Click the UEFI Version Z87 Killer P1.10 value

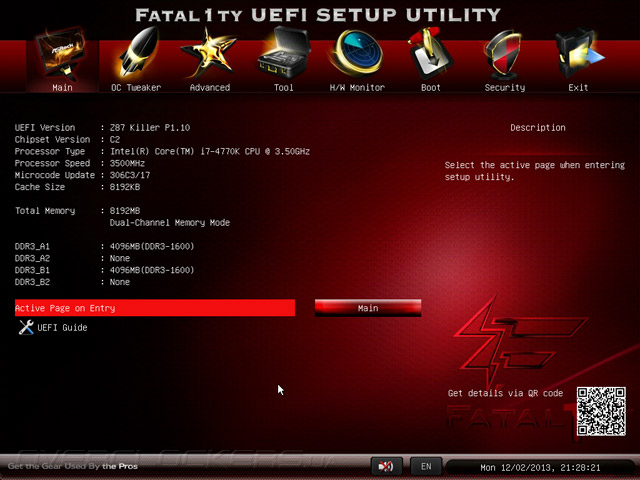tap(150, 127)
